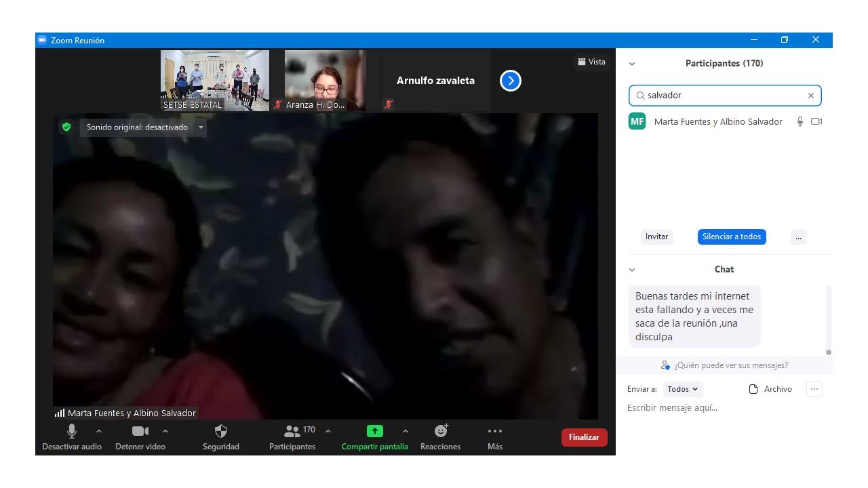The image size is (868, 488).
Task: Click the participant search field containing salvador
Action: click(725, 96)
